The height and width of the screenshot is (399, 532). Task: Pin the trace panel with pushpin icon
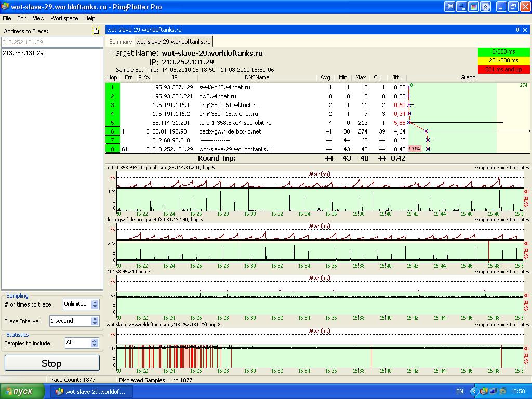(517, 30)
